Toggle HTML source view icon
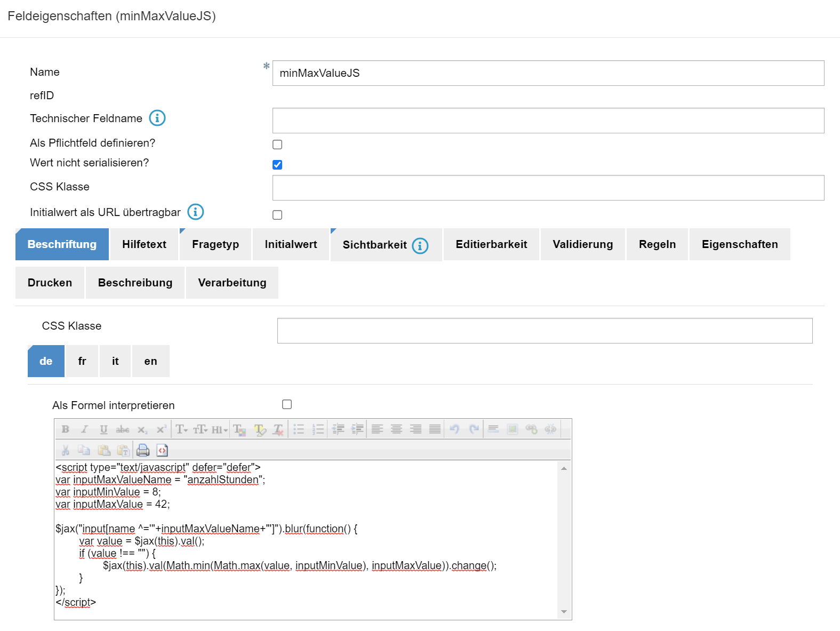The height and width of the screenshot is (631, 840). [162, 450]
